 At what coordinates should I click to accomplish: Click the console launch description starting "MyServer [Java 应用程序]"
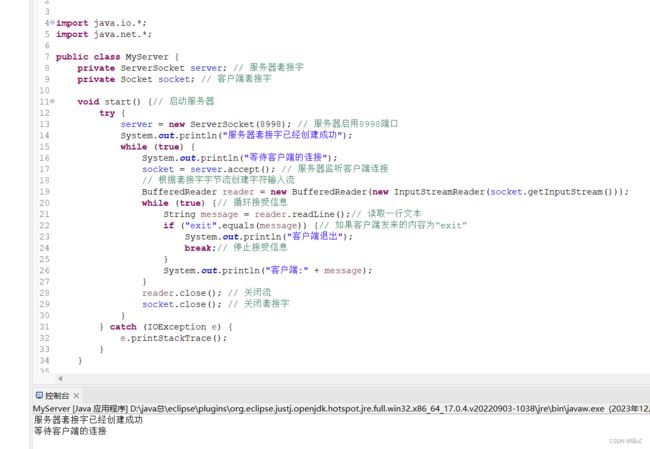pyautogui.click(x=341, y=409)
